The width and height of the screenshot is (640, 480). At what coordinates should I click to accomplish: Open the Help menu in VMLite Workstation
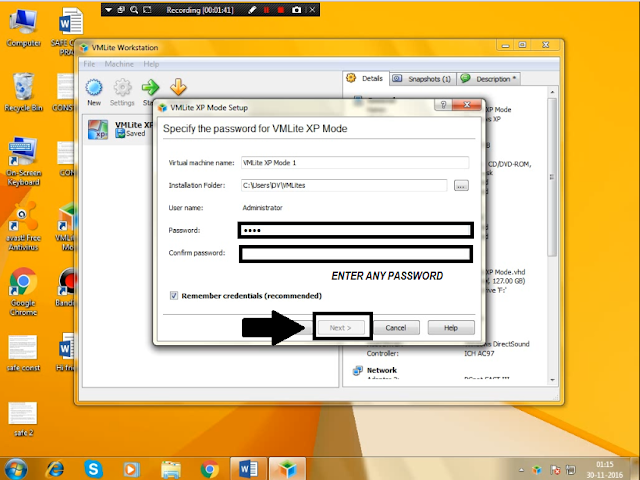pos(151,64)
